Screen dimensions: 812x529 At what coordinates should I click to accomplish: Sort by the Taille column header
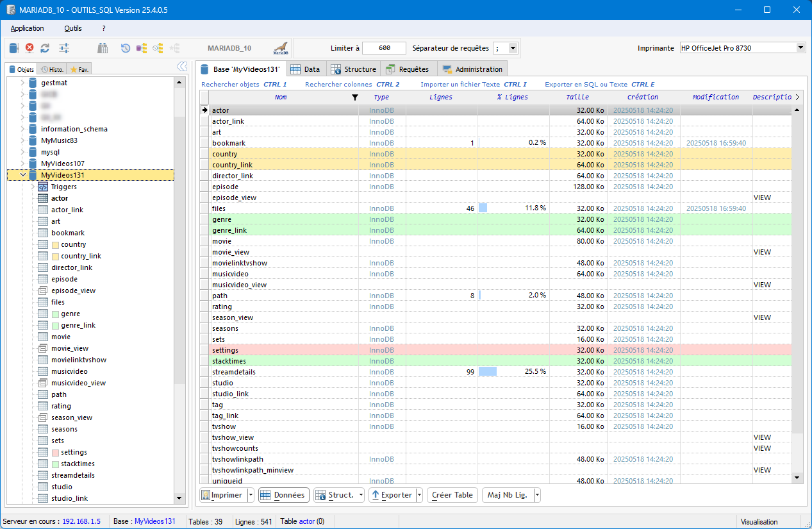[x=577, y=97]
